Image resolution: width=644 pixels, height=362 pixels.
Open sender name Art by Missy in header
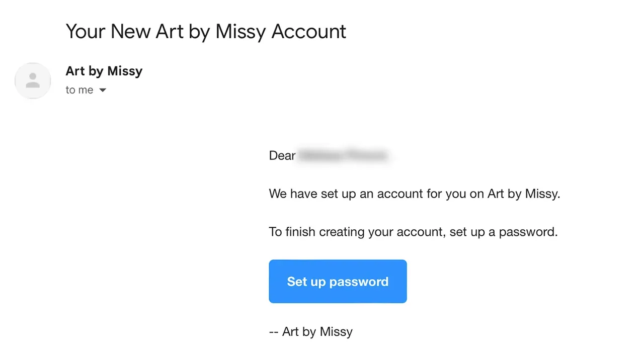pos(104,71)
